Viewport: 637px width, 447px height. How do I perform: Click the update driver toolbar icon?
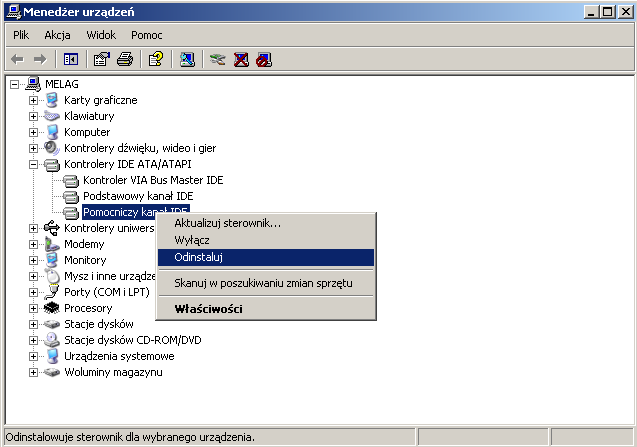[x=218, y=60]
